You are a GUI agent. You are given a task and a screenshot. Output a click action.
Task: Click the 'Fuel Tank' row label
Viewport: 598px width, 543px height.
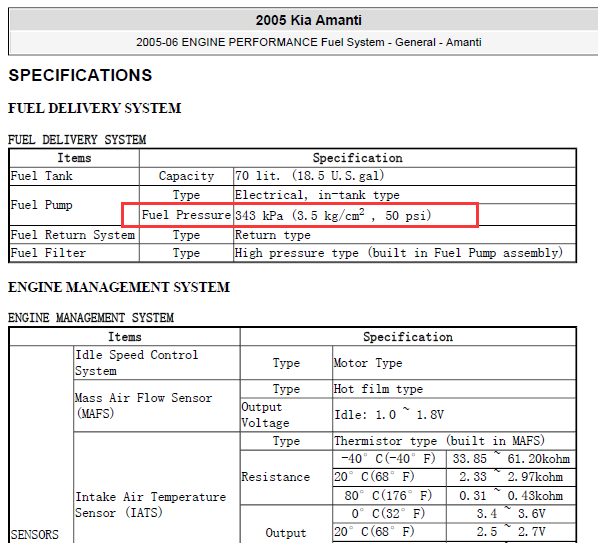pyautogui.click(x=42, y=176)
